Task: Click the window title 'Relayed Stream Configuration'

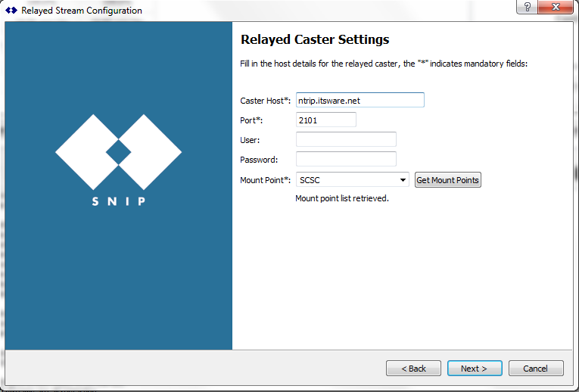Action: 81,11
